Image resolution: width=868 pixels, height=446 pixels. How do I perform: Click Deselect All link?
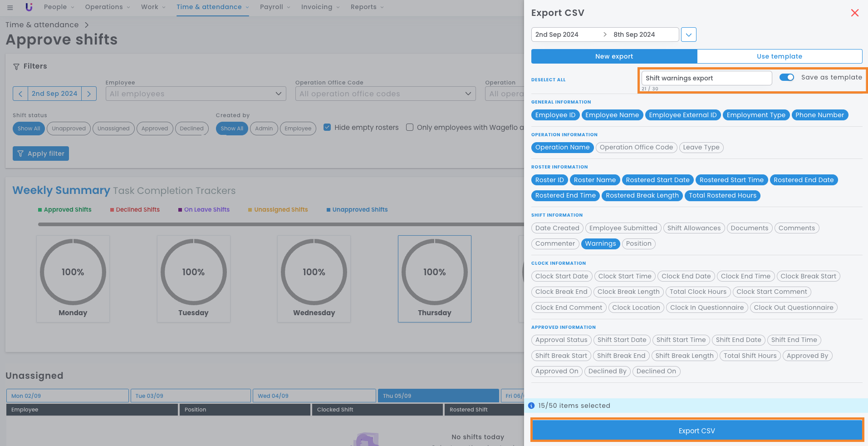coord(548,79)
